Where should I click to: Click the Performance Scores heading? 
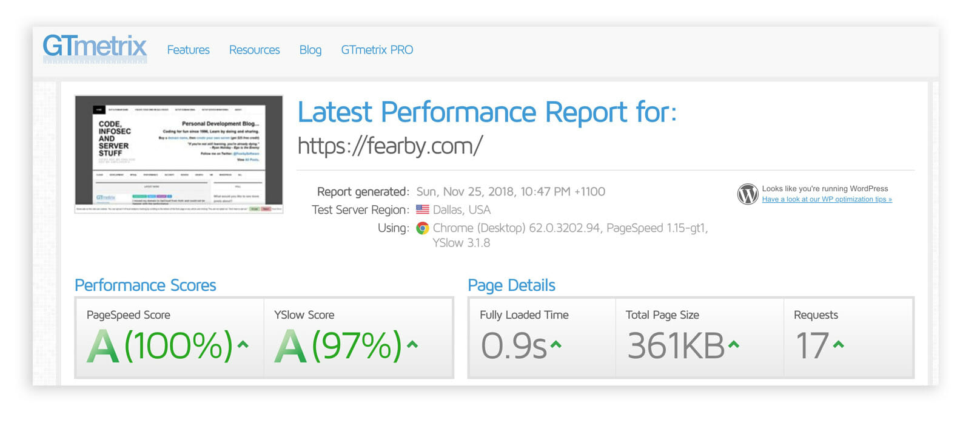pyautogui.click(x=145, y=285)
